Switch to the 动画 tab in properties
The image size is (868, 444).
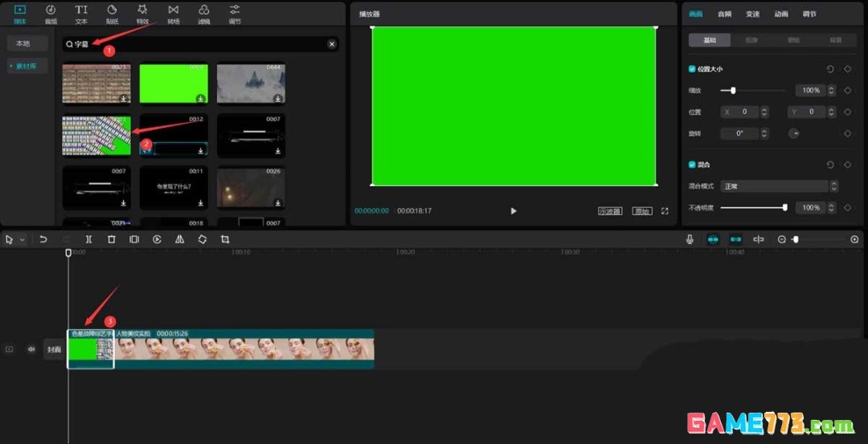[x=780, y=14]
